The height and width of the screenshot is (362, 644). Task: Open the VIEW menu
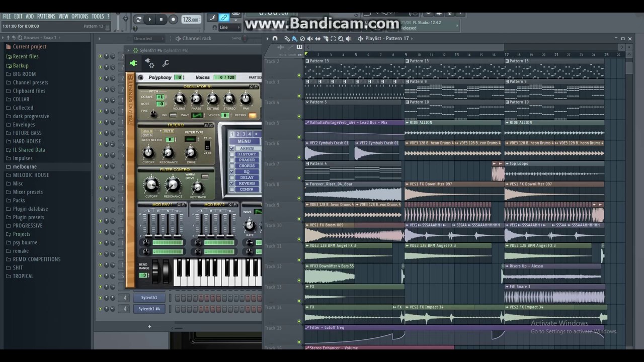pyautogui.click(x=63, y=17)
